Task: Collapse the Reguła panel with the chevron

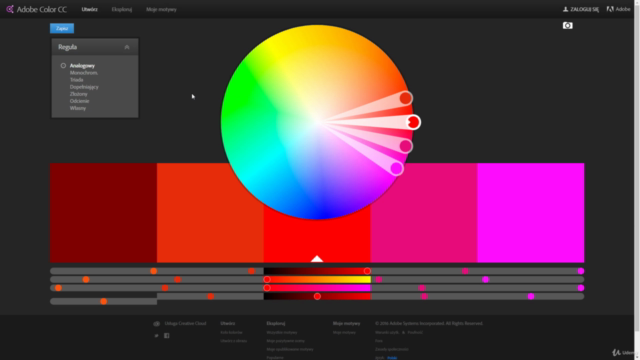Action: 127,47
